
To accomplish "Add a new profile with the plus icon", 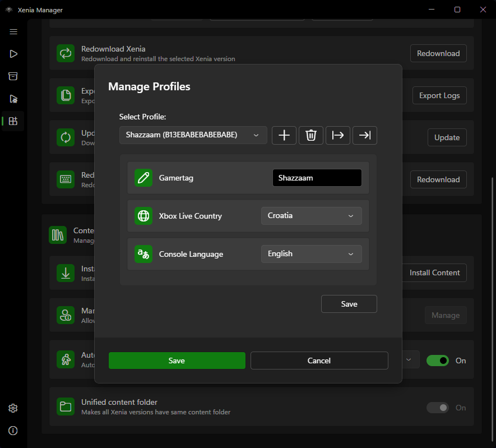I will point(284,135).
